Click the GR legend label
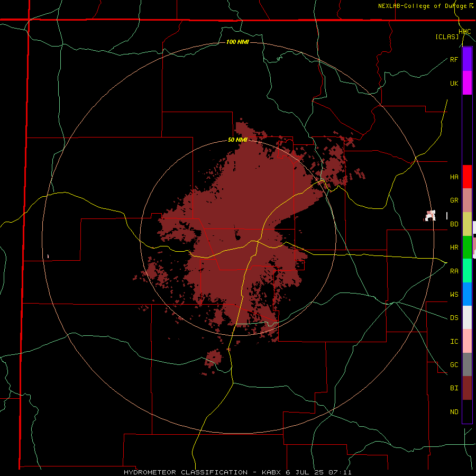This screenshot has height=476, width=476. click(454, 200)
